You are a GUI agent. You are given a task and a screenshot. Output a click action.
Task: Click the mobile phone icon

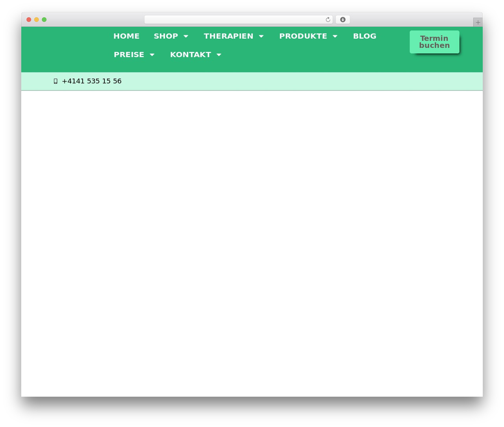[56, 81]
